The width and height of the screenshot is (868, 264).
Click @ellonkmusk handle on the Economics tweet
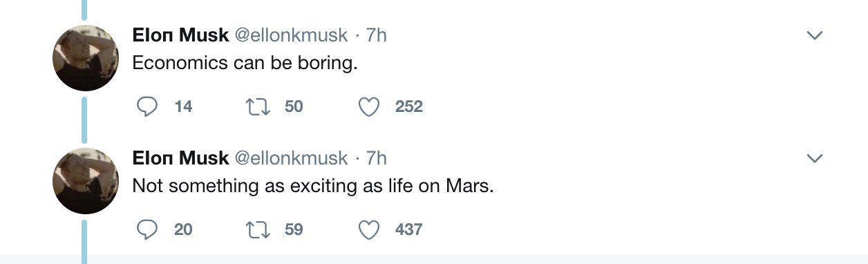pyautogui.click(x=292, y=35)
